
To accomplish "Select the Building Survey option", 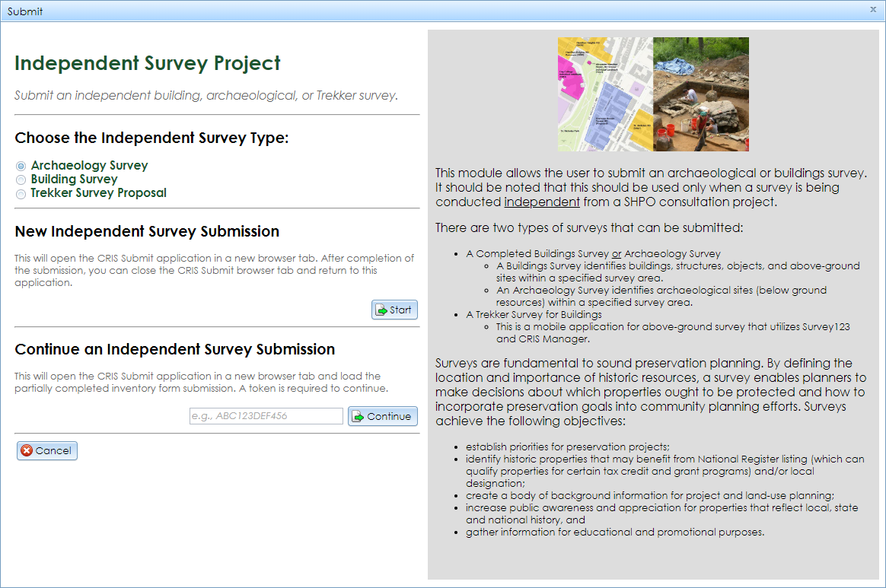I will click(74, 180).
